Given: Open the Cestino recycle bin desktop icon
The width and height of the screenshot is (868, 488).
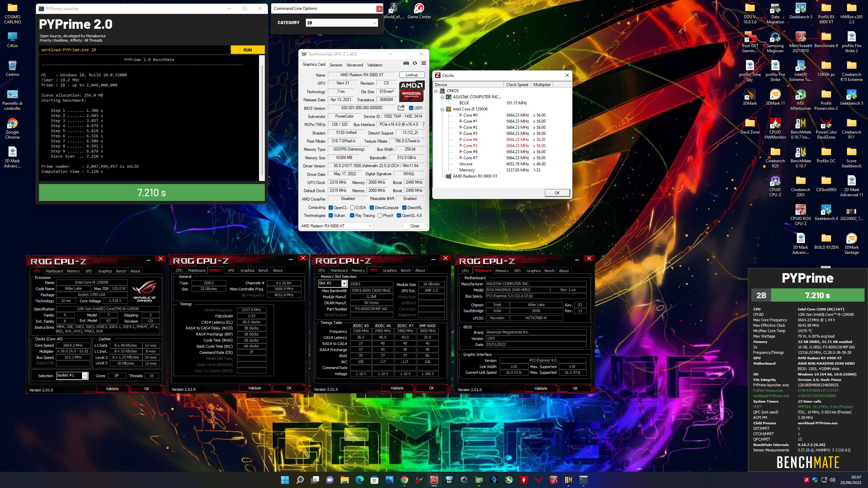Looking at the screenshot, I should (13, 68).
